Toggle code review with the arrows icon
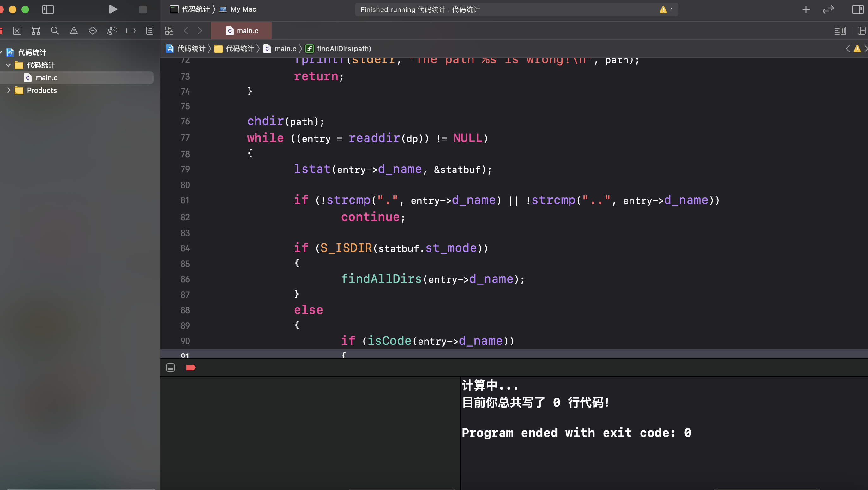 828,9
